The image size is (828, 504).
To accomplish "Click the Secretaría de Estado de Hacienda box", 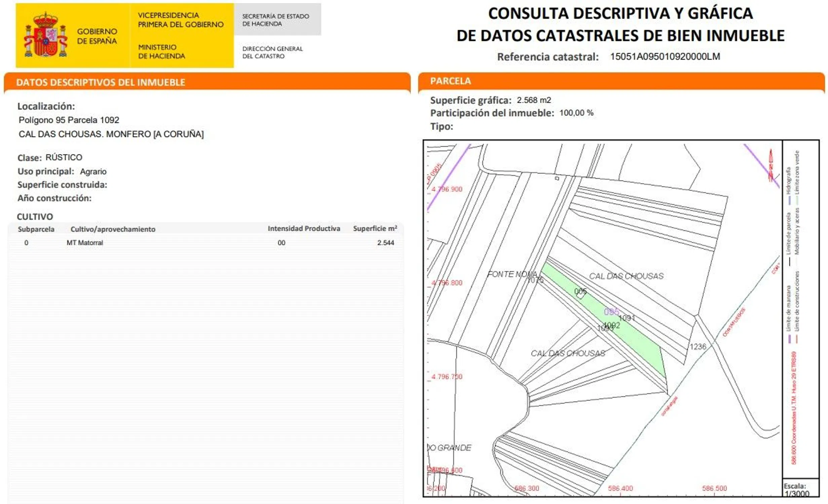I will (x=277, y=20).
